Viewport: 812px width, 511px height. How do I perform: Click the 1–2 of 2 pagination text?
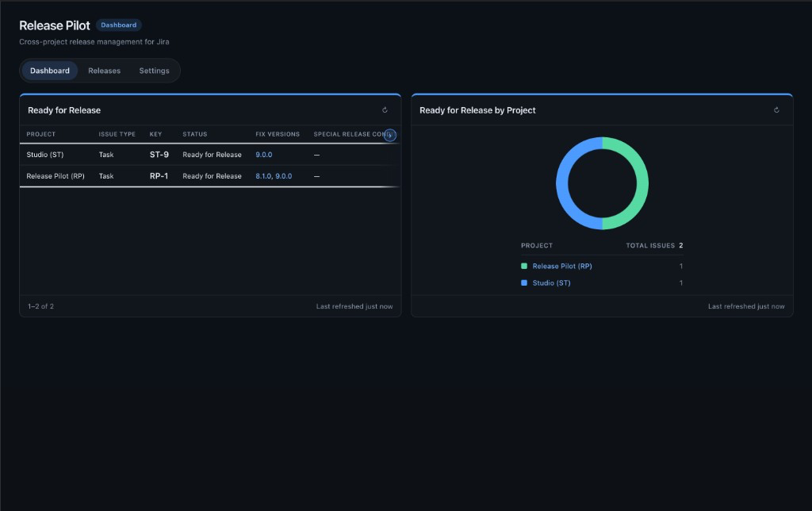41,306
